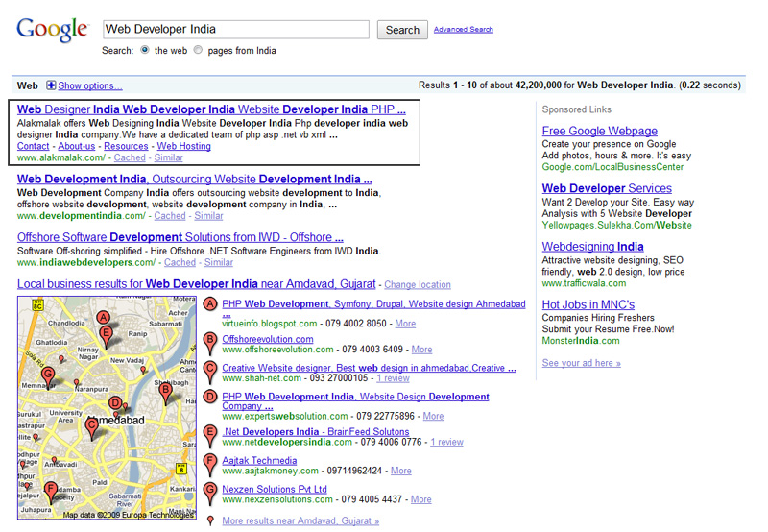
Task: Click in the search query field
Action: (236, 30)
